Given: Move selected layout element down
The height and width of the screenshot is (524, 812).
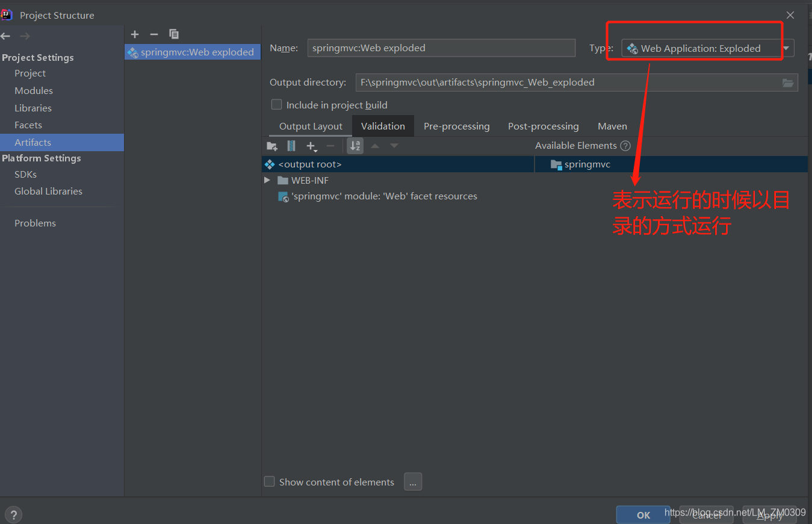Looking at the screenshot, I should [394, 146].
